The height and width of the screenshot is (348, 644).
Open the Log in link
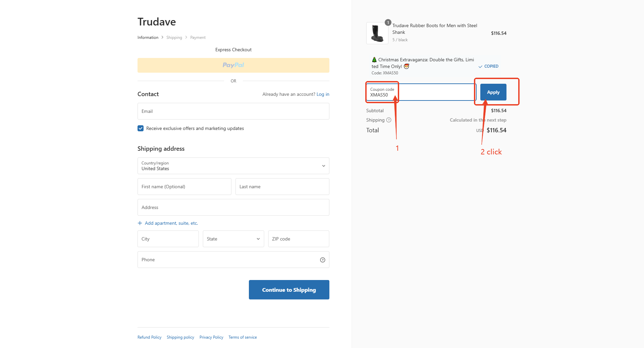coord(323,94)
